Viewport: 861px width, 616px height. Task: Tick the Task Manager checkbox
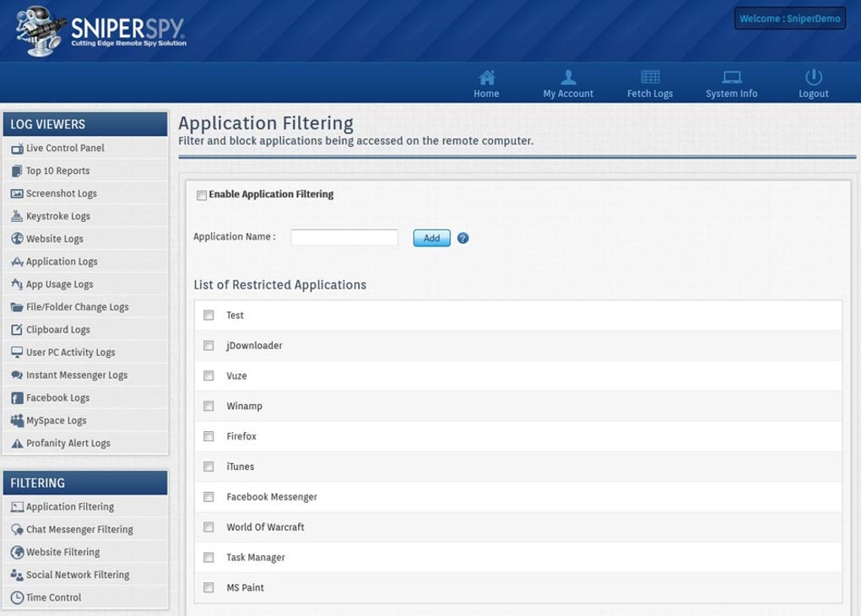[208, 557]
